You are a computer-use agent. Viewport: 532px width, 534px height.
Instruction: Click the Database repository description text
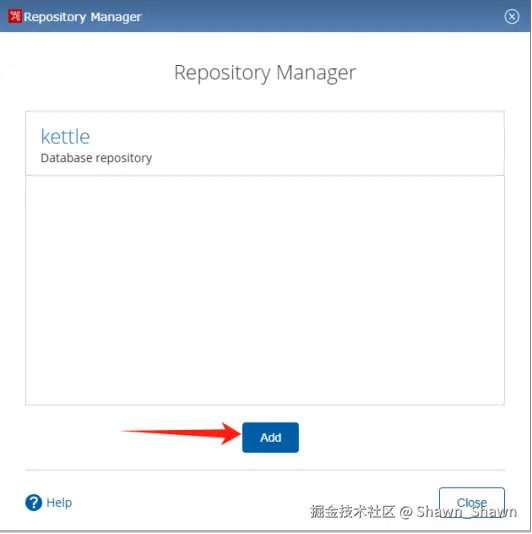click(x=96, y=158)
